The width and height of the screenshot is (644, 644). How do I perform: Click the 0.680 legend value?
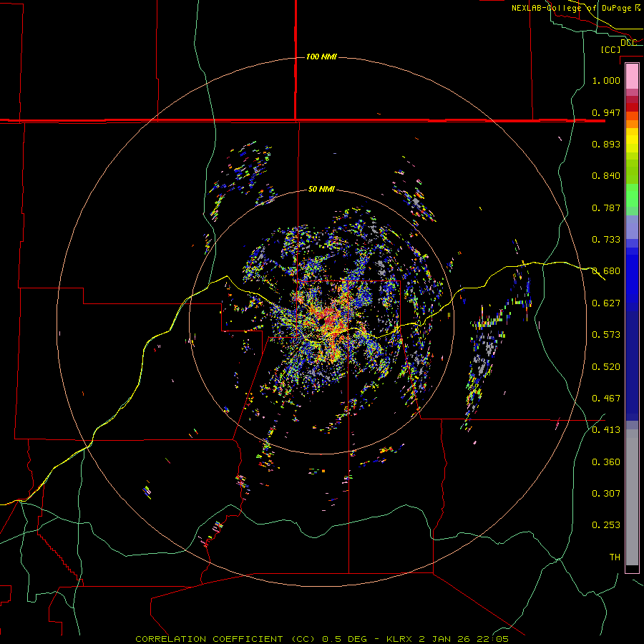606,271
